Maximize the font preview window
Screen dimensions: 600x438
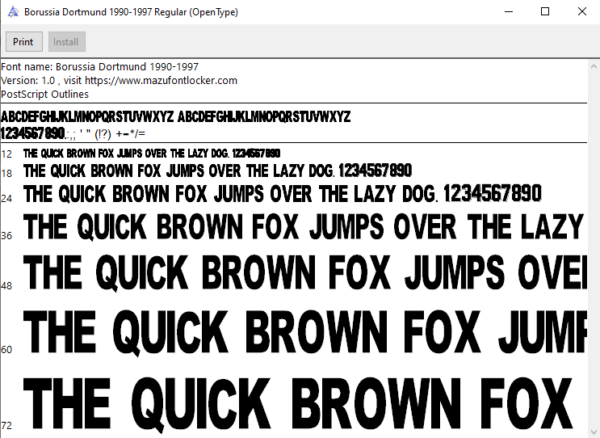pyautogui.click(x=545, y=12)
